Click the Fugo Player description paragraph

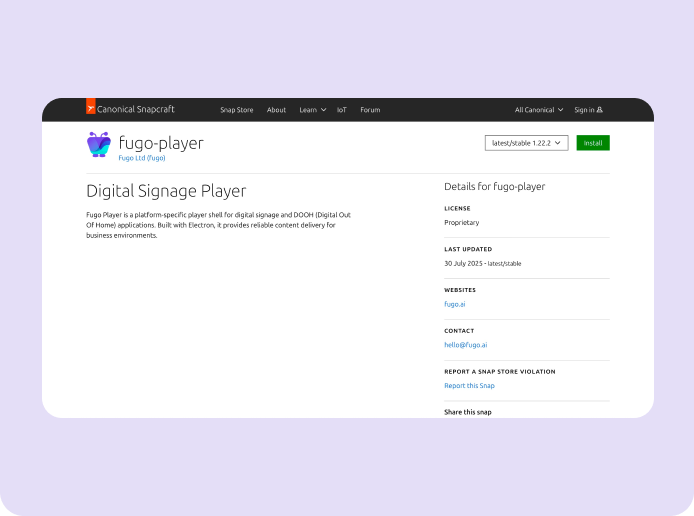coord(218,225)
